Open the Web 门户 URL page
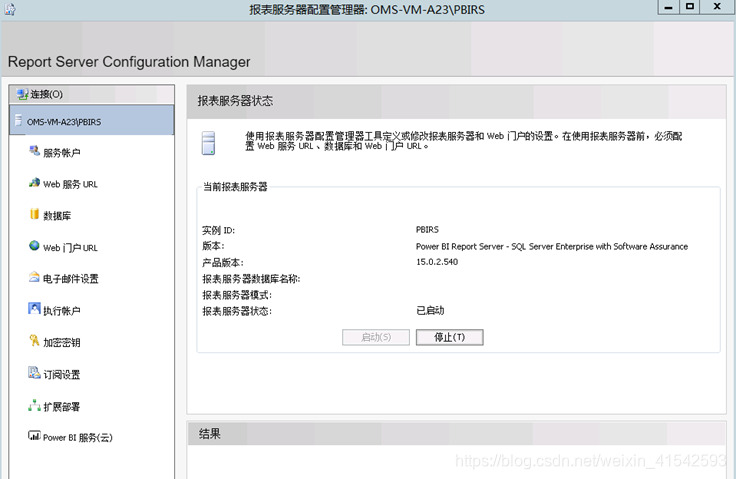This screenshot has height=479, width=736. [70, 247]
